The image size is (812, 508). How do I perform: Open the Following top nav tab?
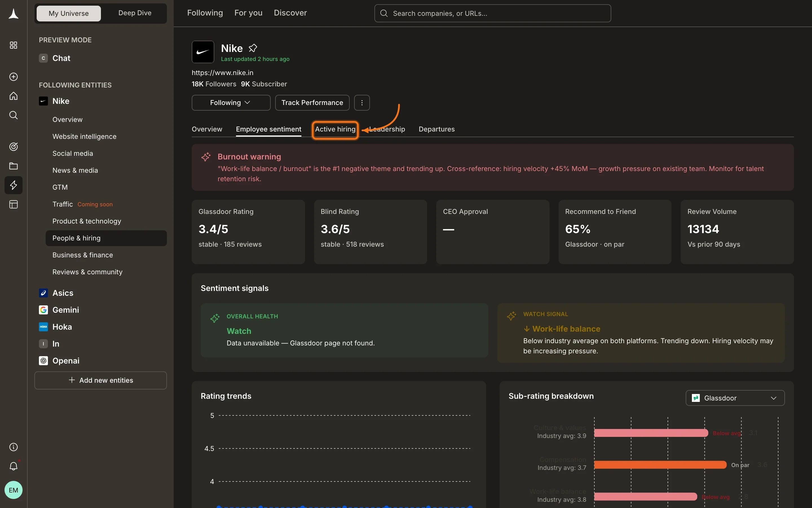pyautogui.click(x=205, y=13)
